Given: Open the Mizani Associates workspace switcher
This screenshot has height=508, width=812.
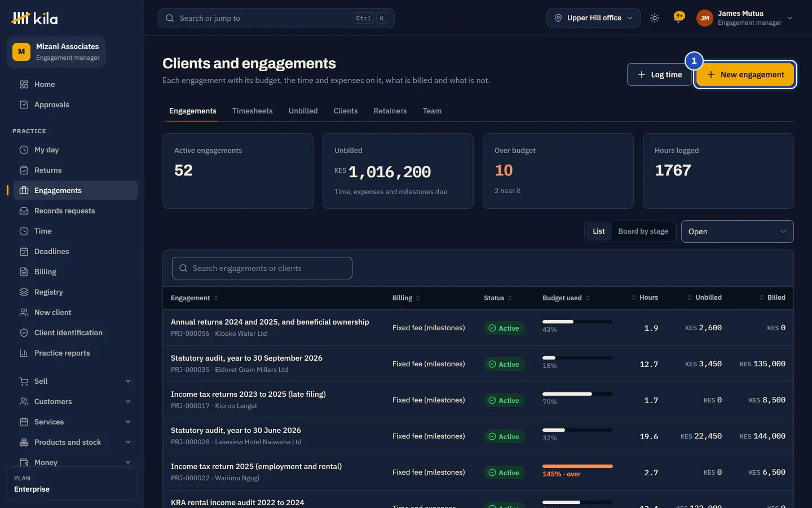Looking at the screenshot, I should click(56, 52).
